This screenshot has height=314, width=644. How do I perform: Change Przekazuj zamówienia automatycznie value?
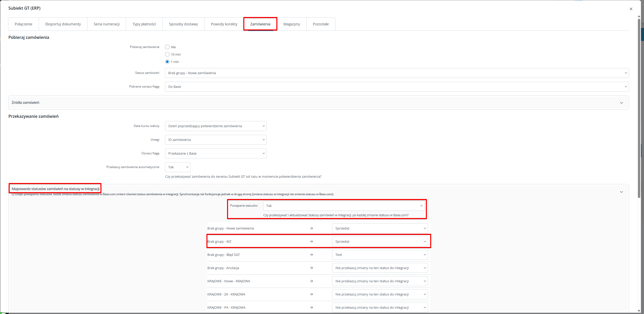177,167
